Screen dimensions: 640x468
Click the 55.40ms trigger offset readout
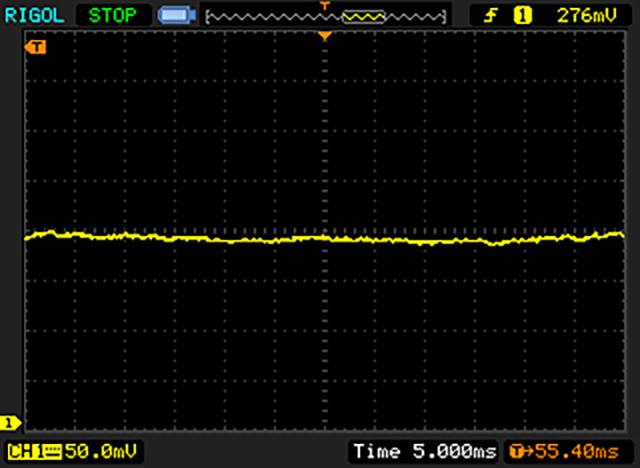tap(564, 452)
